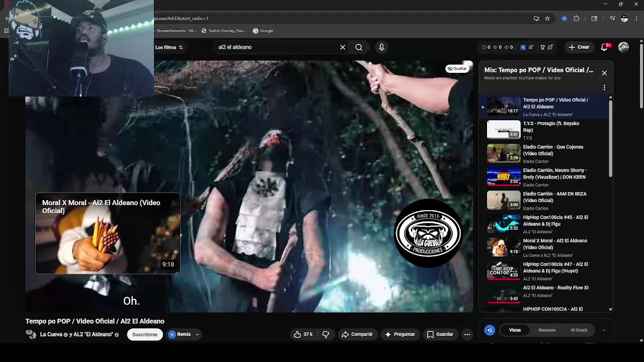This screenshot has height=362, width=644.
Task: Hide the end card with Ocultar
Action: click(x=457, y=69)
